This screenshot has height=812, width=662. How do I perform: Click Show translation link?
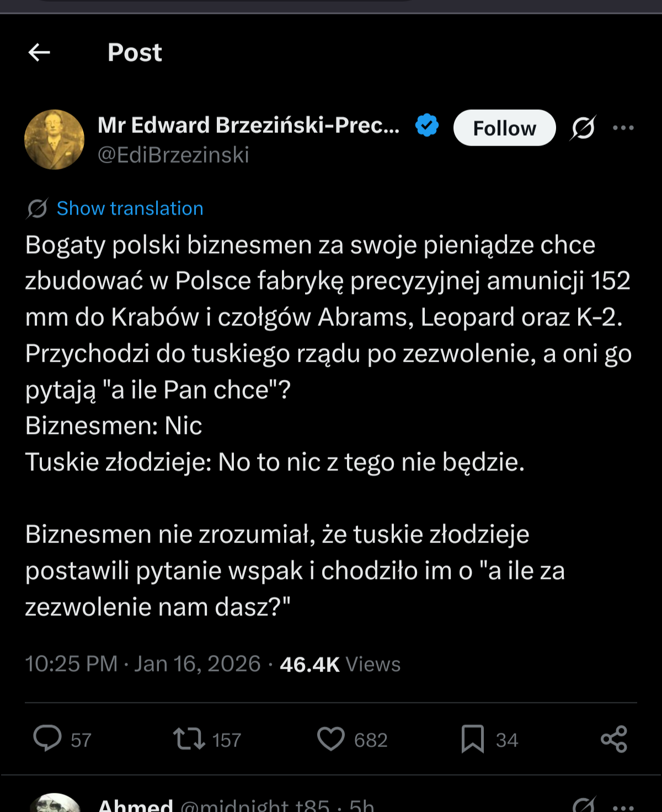click(130, 208)
